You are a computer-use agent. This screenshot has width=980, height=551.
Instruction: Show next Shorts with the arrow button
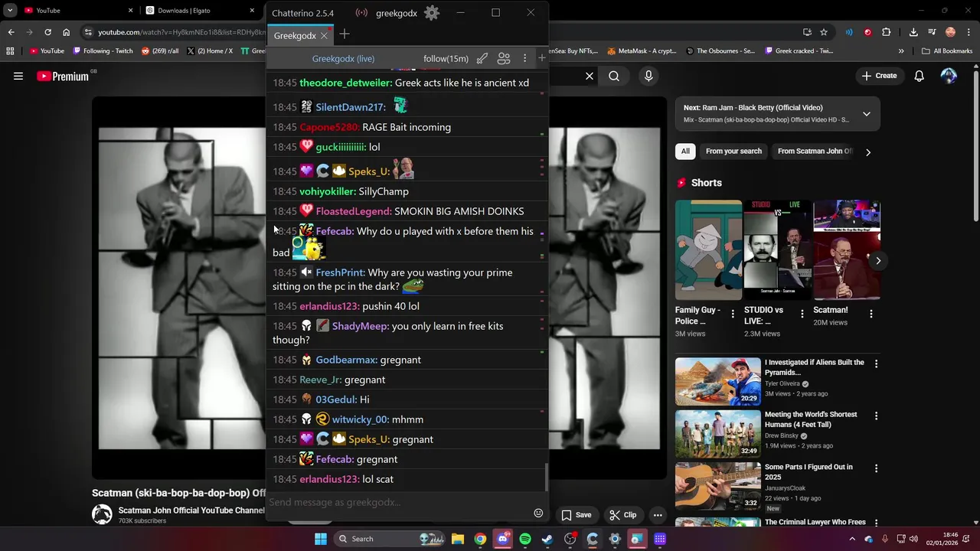877,261
